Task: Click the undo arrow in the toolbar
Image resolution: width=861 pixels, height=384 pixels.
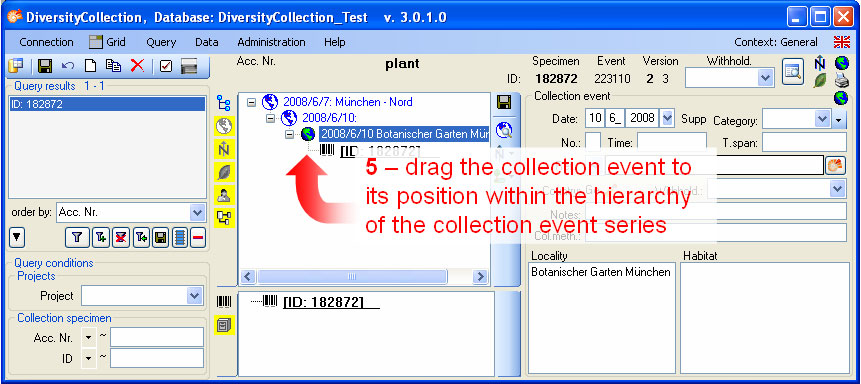Action: (x=68, y=66)
